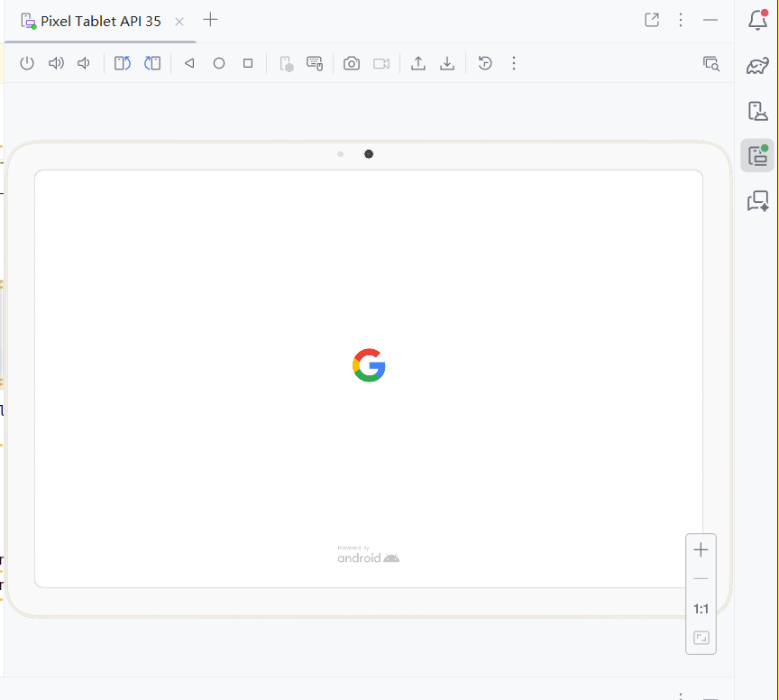Zoom out on the emulator display
The image size is (779, 700).
[x=701, y=579]
